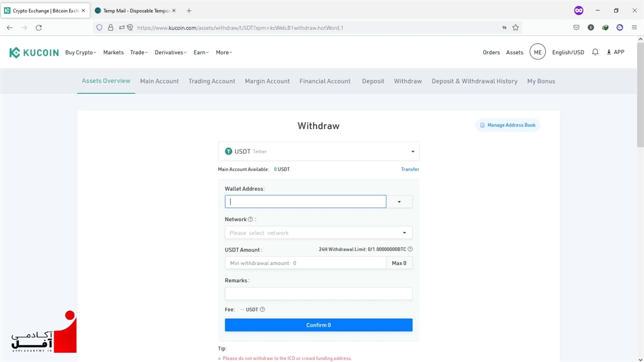The height and width of the screenshot is (362, 644).
Task: Open the Trading Account tab
Action: point(211,81)
